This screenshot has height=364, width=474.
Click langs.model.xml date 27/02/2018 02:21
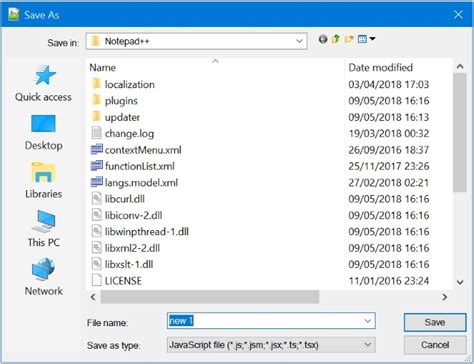click(388, 182)
